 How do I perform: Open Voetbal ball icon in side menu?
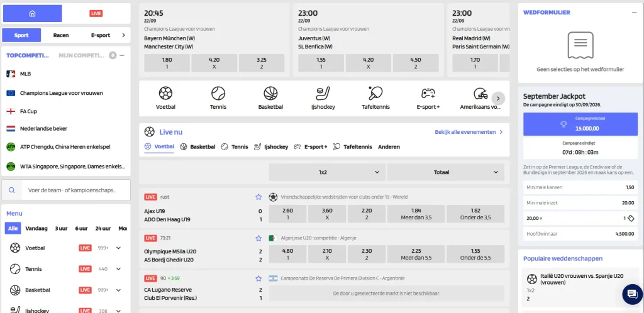[15, 248]
